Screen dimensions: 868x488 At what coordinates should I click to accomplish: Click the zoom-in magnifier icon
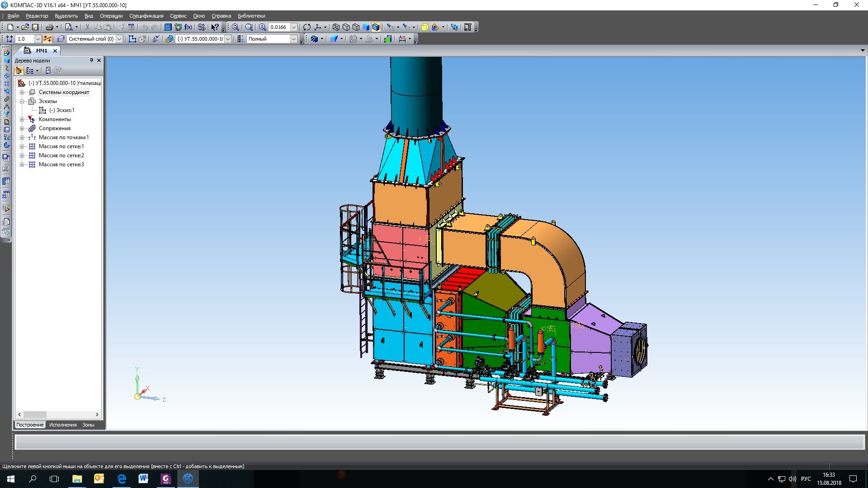(263, 27)
